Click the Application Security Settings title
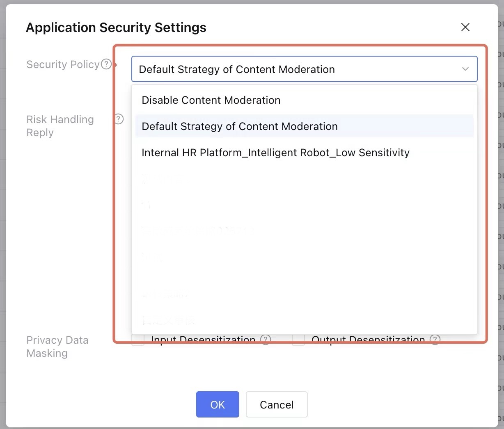This screenshot has height=429, width=504. pyautogui.click(x=116, y=27)
